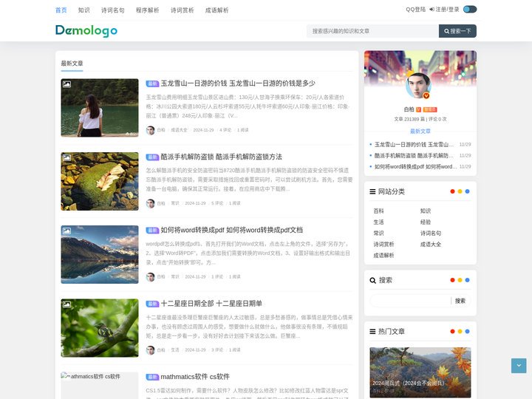Click author avatar under word转换成pdf article
The image size is (532, 399).
coord(150,277)
